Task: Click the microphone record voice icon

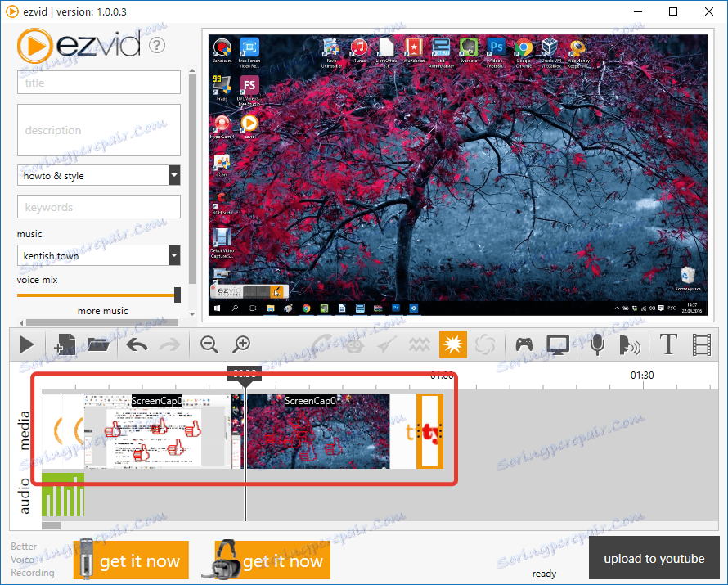Action: pos(598,344)
